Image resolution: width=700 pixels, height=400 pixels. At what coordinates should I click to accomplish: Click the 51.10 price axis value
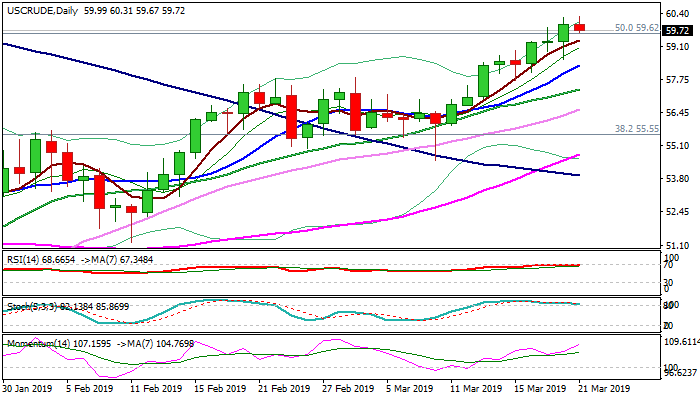tap(679, 245)
